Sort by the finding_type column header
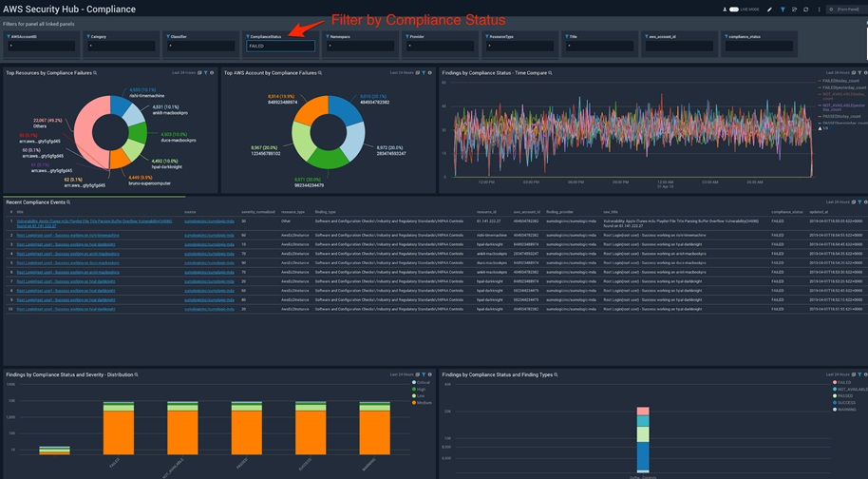 coord(326,212)
